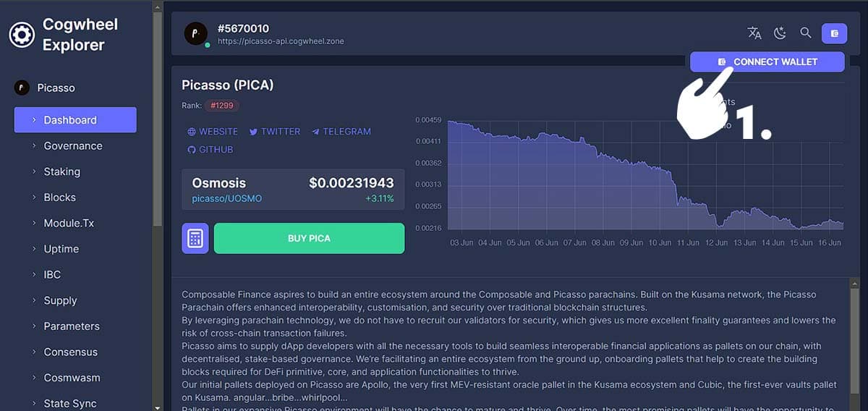Click the Picasso chain avatar in header

pos(195,34)
